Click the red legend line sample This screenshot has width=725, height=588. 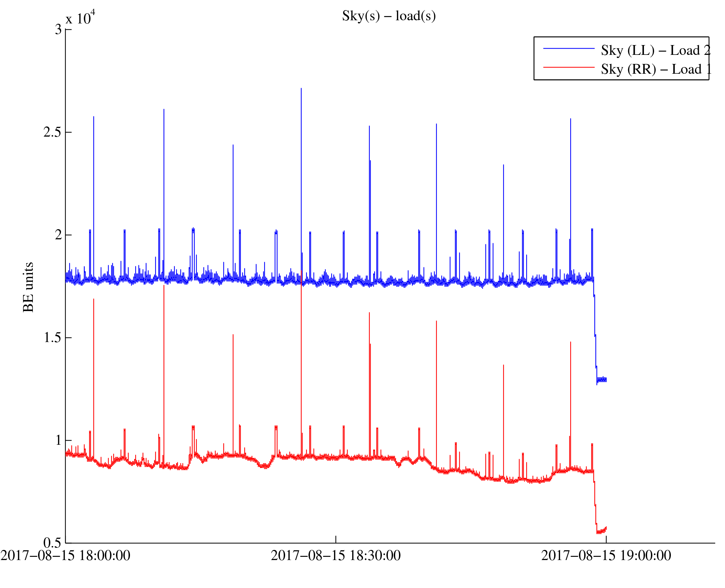tap(569, 67)
